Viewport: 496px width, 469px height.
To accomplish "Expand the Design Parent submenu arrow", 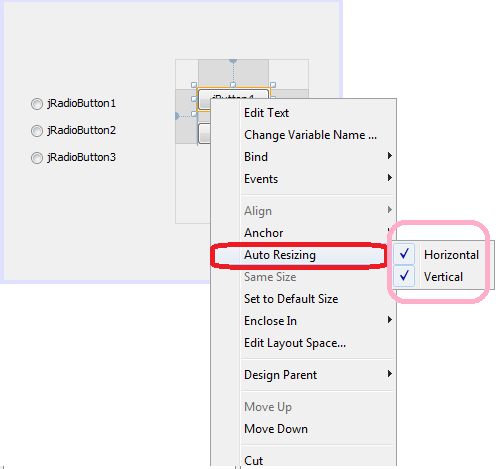I will tap(389, 374).
